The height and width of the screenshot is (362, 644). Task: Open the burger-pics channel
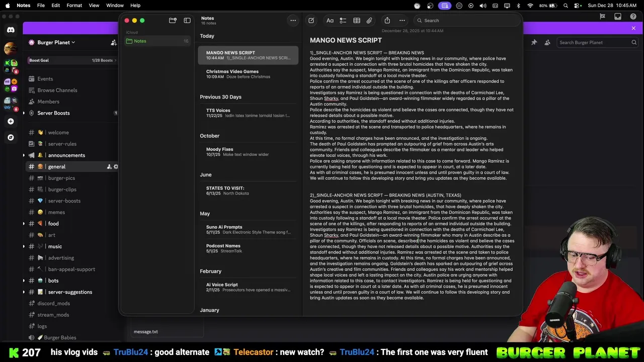[61, 178]
